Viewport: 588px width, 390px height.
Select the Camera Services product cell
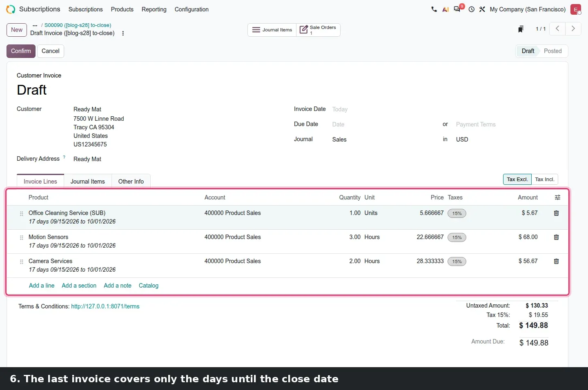point(50,261)
